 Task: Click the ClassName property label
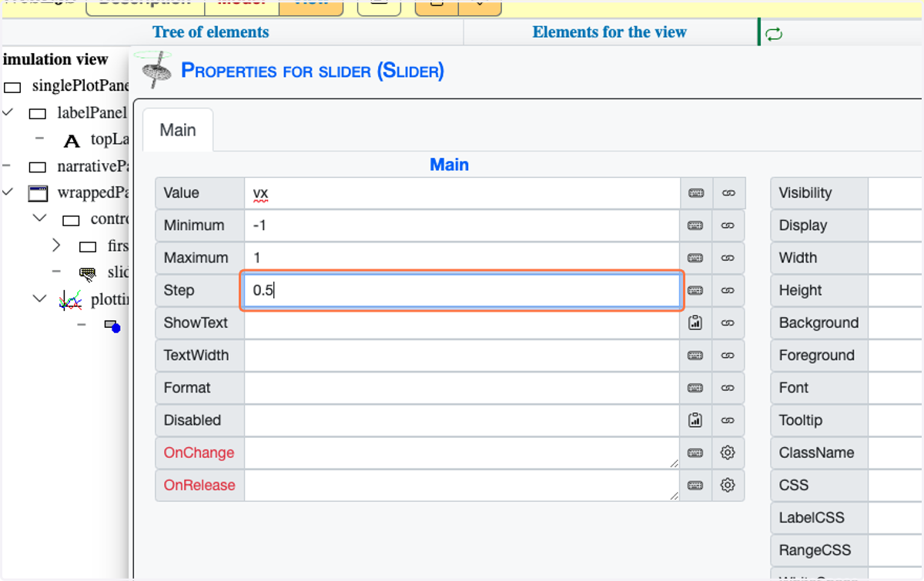[x=816, y=452]
